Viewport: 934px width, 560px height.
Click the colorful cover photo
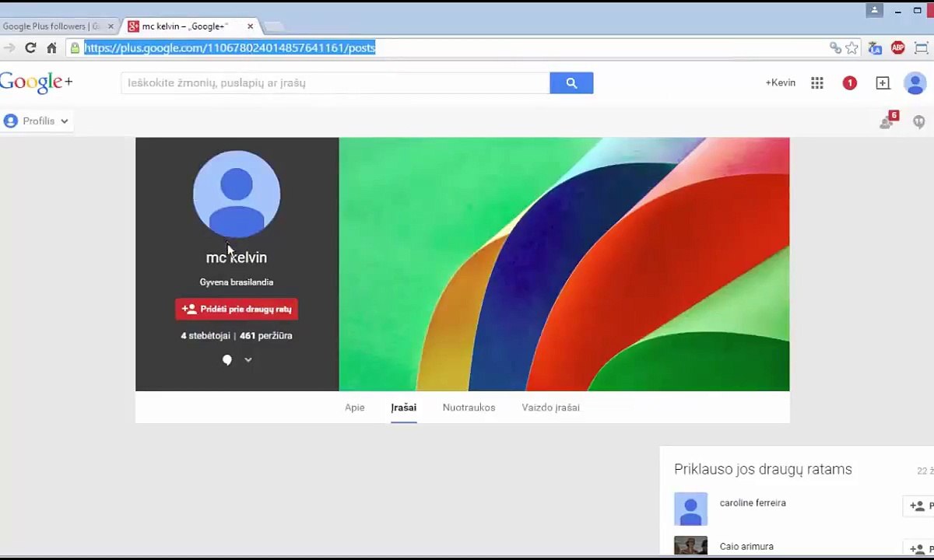click(564, 264)
